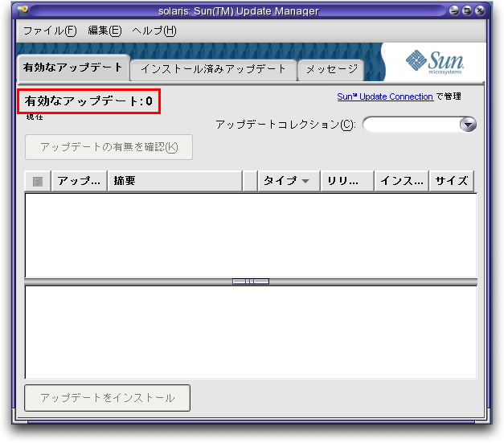Sort by the 摘要 column header
This screenshot has height=443, width=504.
coord(175,181)
